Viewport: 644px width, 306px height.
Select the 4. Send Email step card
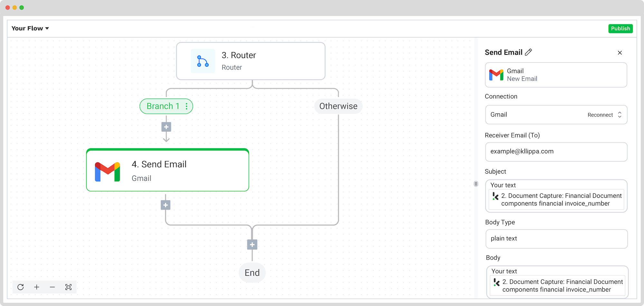click(168, 170)
